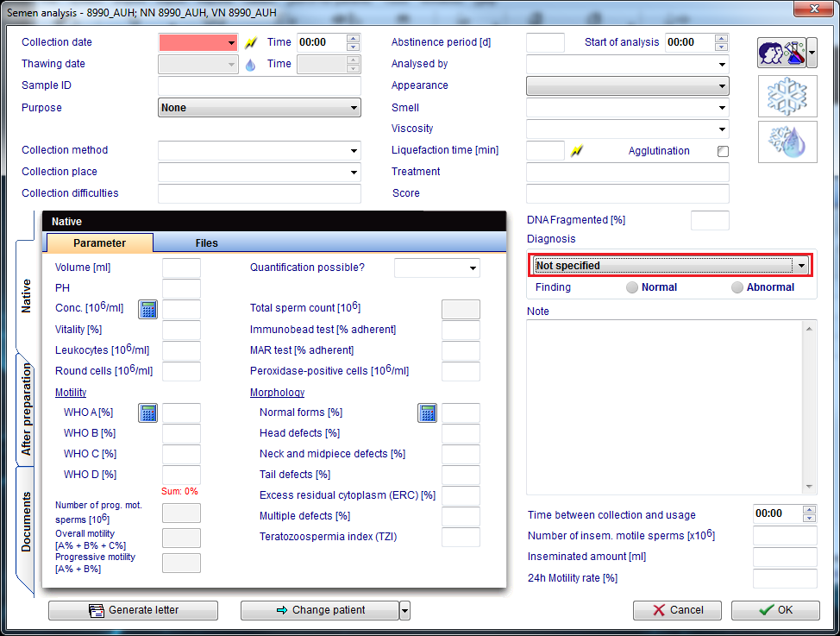
Task: Select the Native side tab
Action: [x=25, y=296]
